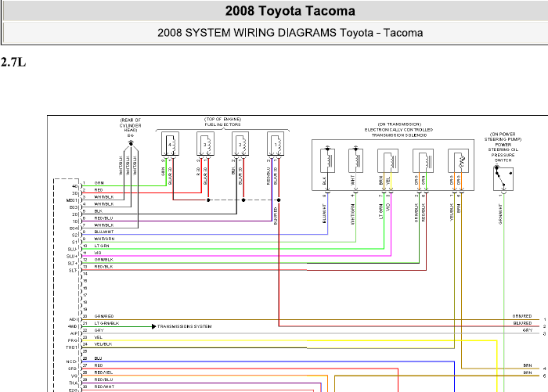Click the 'GRN' wire label at pin 1

pyautogui.click(x=99, y=183)
